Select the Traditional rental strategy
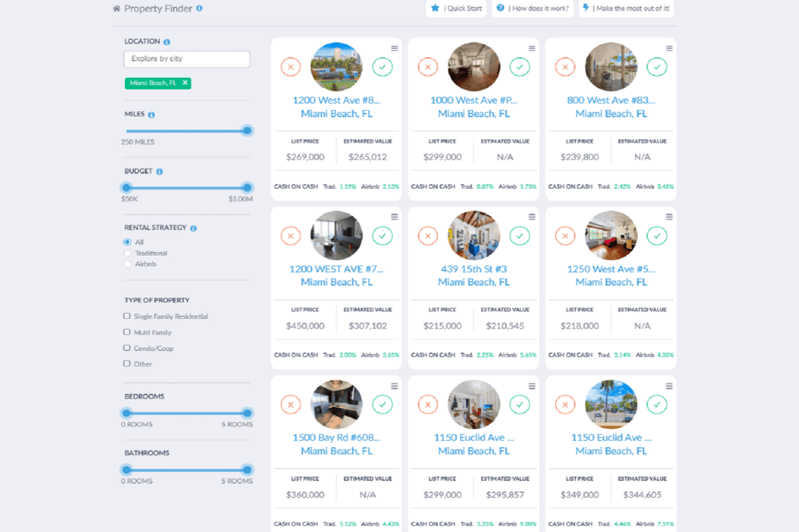The height and width of the screenshot is (532, 799). point(126,253)
